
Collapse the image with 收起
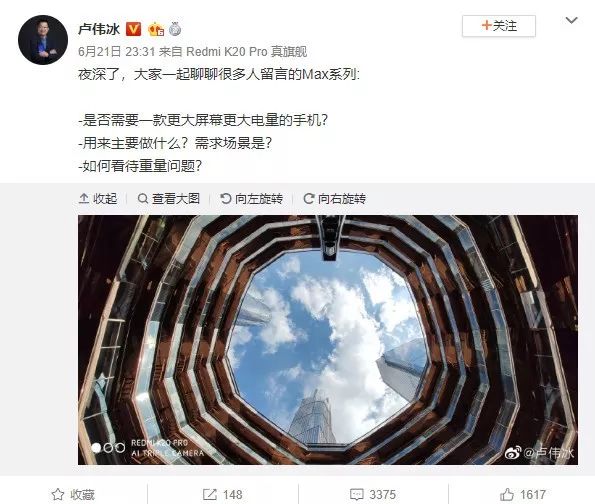pos(98,198)
